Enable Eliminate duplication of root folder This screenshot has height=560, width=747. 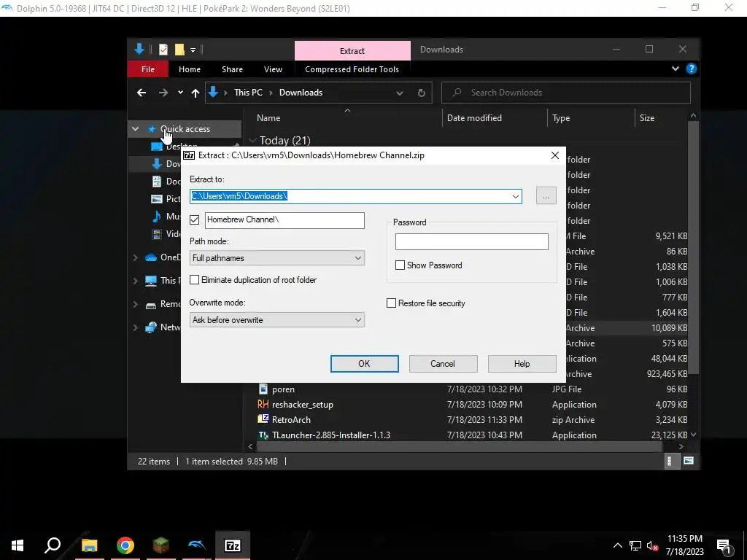click(194, 280)
